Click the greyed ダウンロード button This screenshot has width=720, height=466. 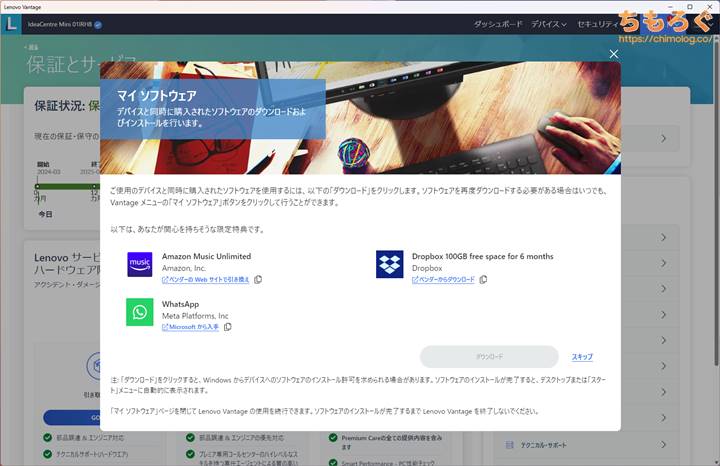tap(489, 357)
